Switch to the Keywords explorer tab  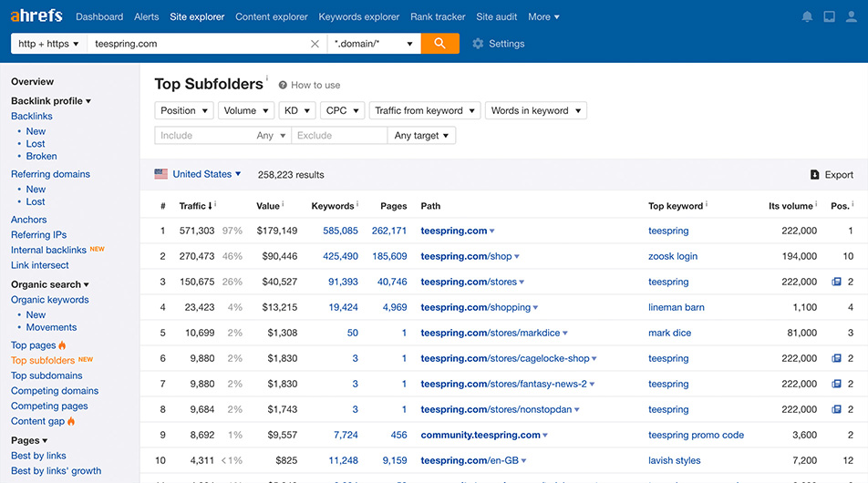358,16
